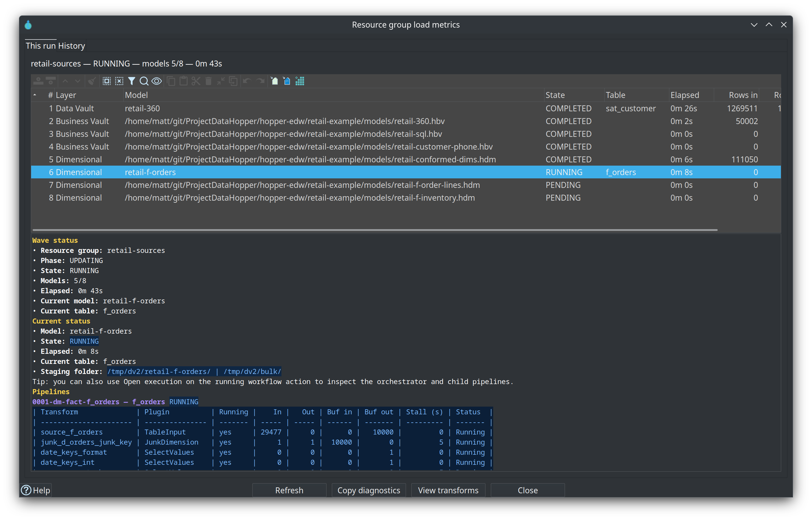Click the move row down arrow icon
The width and height of the screenshot is (812, 520).
pos(78,81)
